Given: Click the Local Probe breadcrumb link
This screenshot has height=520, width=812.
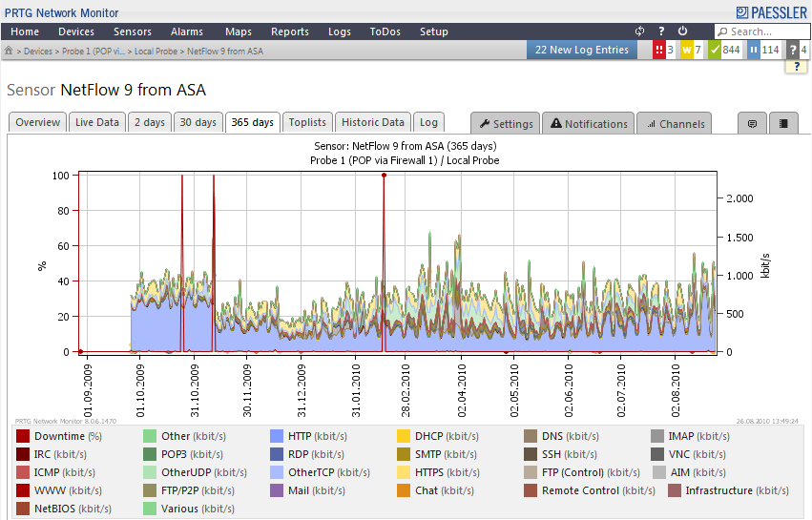Looking at the screenshot, I should (156, 52).
